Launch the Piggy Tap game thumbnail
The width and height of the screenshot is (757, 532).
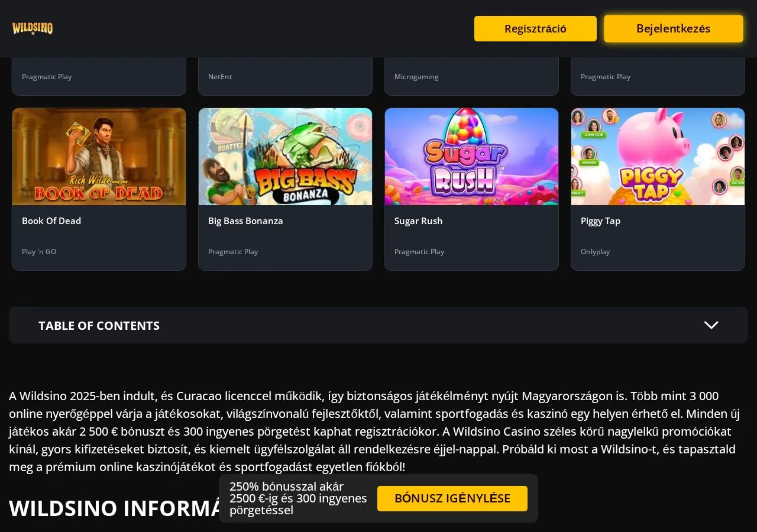658,157
